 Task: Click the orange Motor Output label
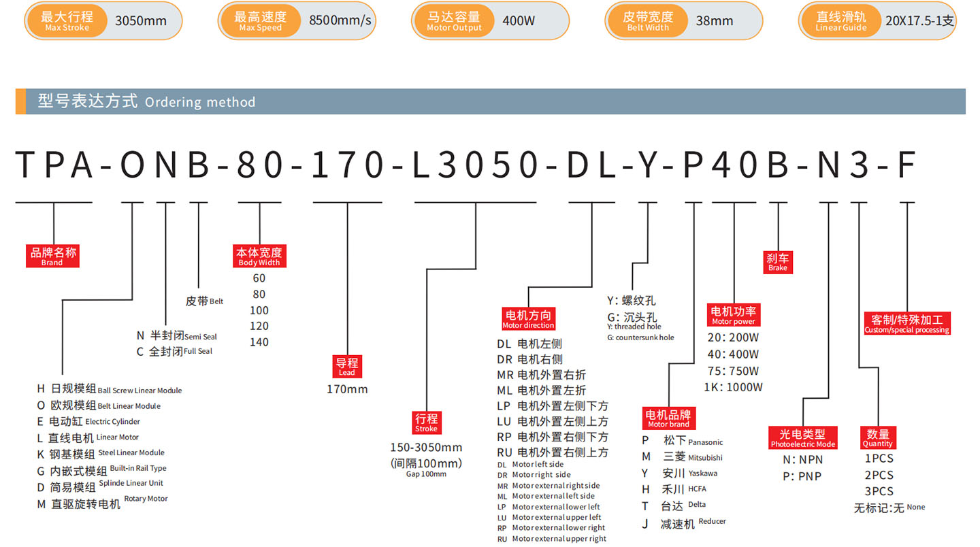[454, 20]
